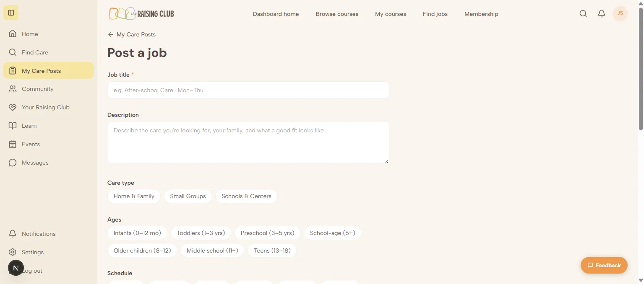Click the black N badge
The width and height of the screenshot is (644, 284).
pos(16,268)
